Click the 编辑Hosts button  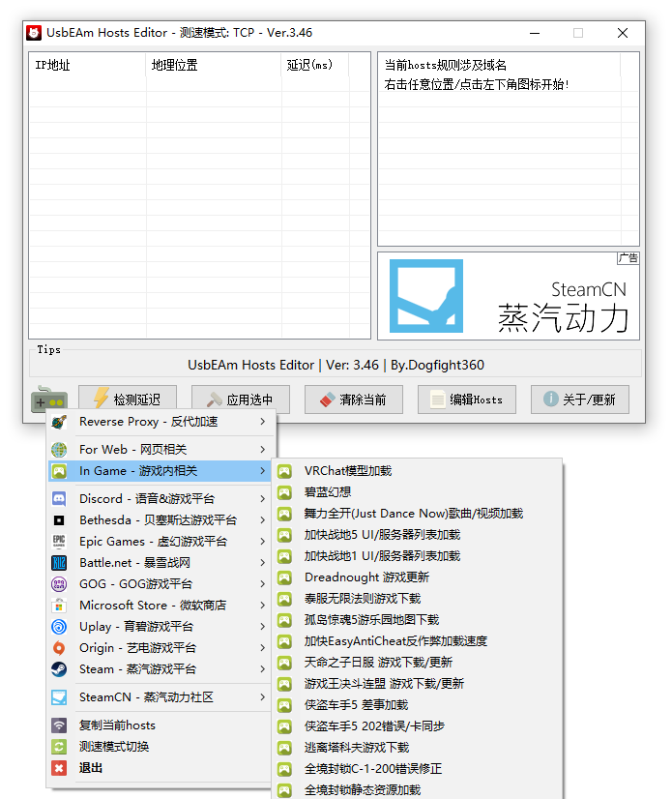click(467, 399)
